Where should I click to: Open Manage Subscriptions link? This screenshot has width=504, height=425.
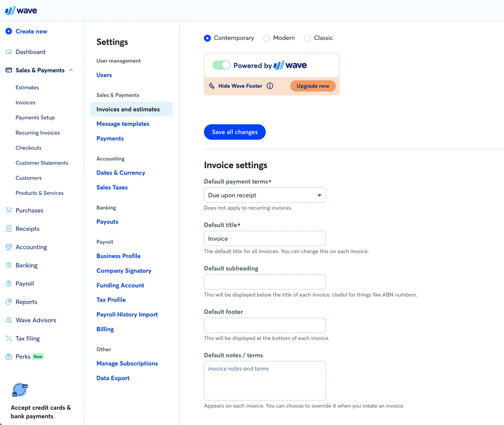[127, 364]
